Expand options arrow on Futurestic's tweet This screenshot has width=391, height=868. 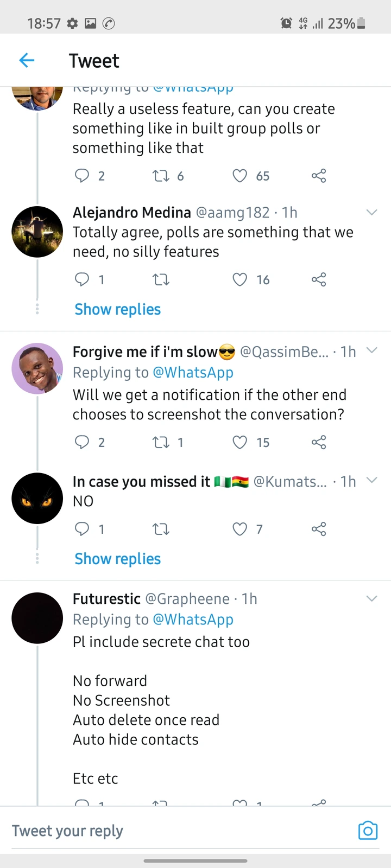371,598
